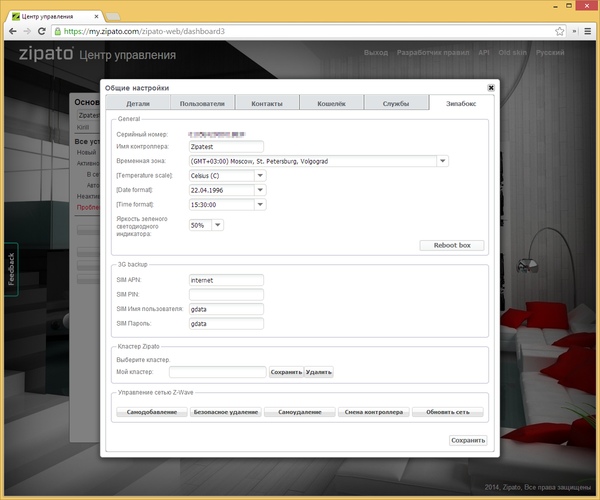
Task: Click the SIM PIN input field
Action: tap(225, 294)
